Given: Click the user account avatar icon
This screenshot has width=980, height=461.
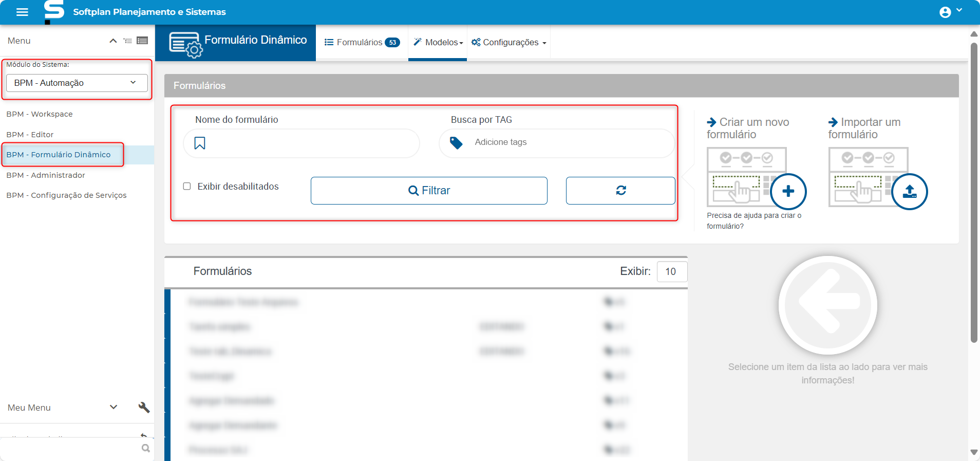Looking at the screenshot, I should pos(945,12).
